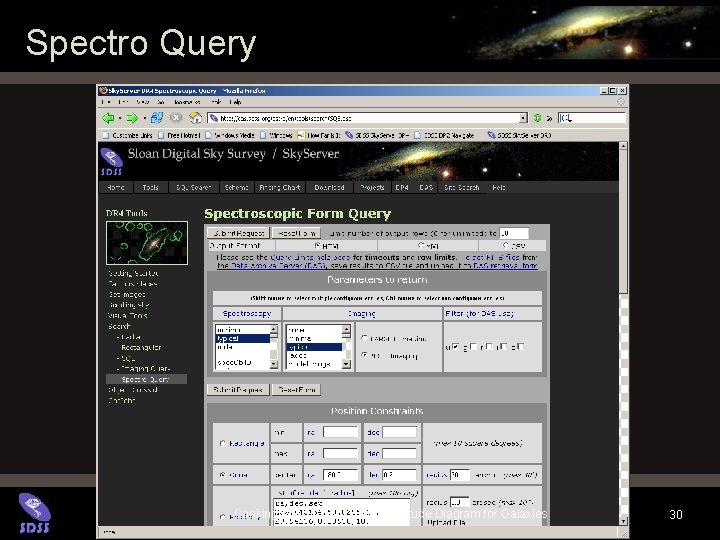The width and height of the screenshot is (720, 540).
Task: Open the SQL Search nav tab
Action: [193, 187]
